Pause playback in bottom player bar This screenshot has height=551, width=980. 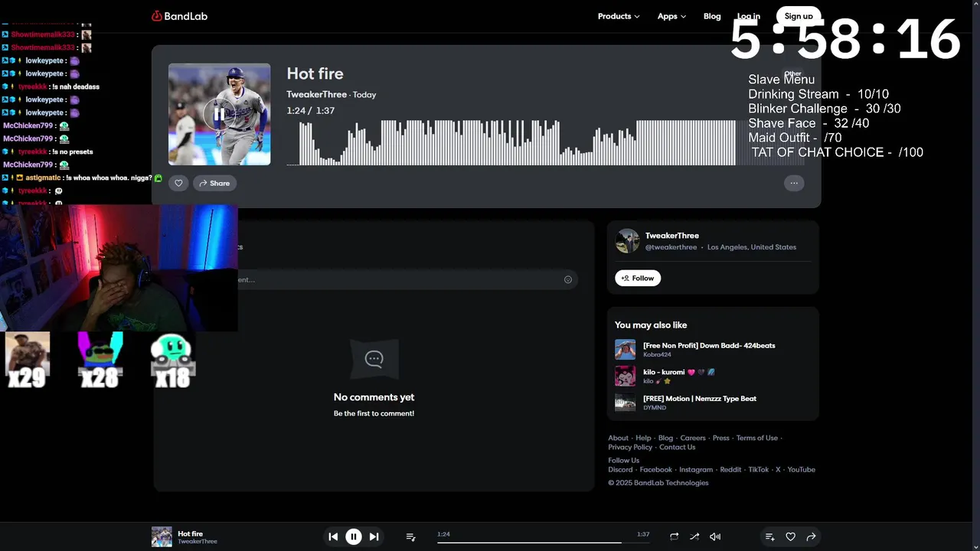354,536
